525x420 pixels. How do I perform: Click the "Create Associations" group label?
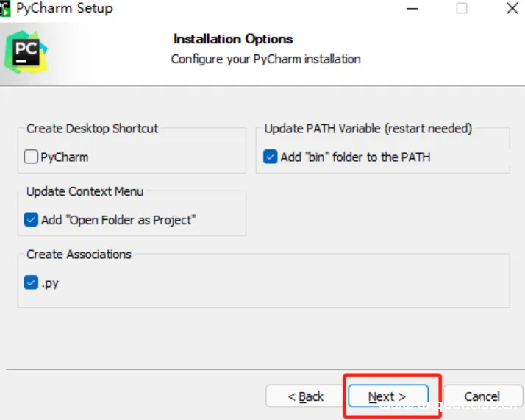point(79,255)
